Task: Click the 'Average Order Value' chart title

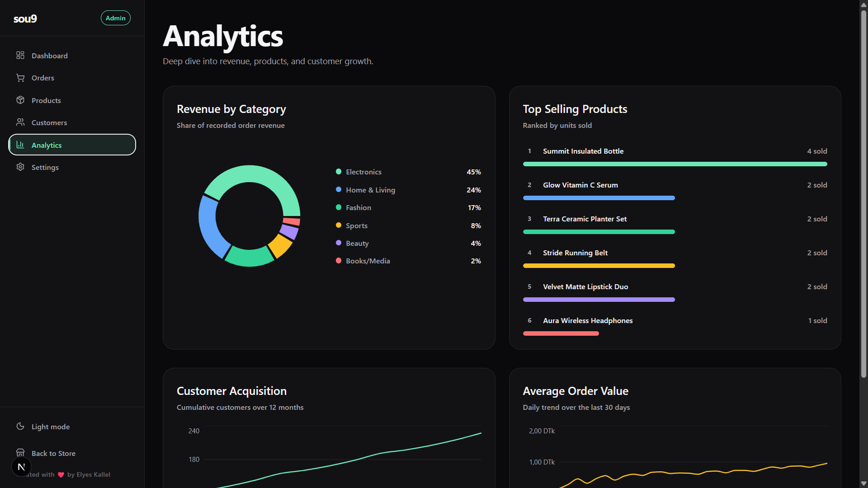Action: pos(576,391)
